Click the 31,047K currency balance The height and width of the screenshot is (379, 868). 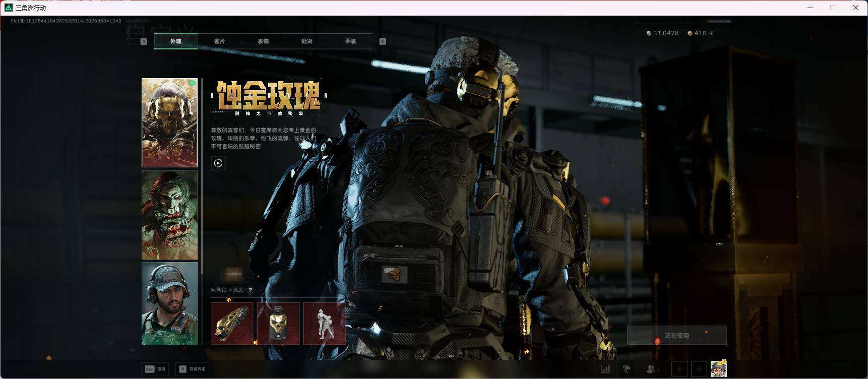(662, 33)
